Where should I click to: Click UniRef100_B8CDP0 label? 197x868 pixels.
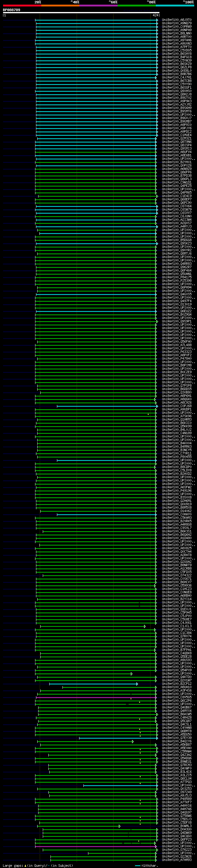[x=177, y=467]
